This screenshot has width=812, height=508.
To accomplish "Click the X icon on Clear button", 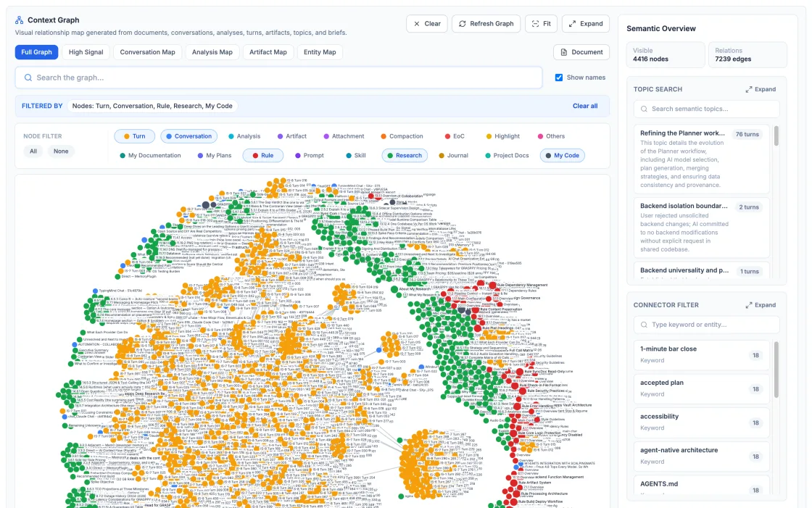I will (416, 24).
